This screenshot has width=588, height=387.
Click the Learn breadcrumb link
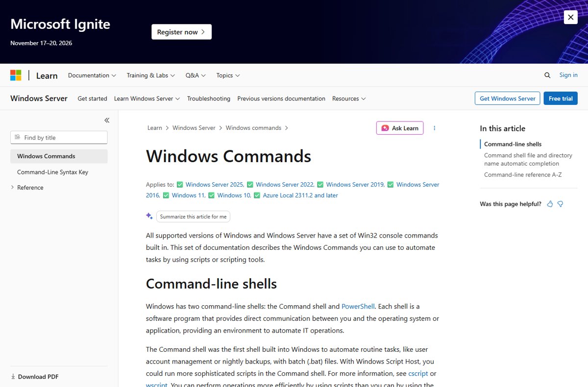pyautogui.click(x=154, y=128)
